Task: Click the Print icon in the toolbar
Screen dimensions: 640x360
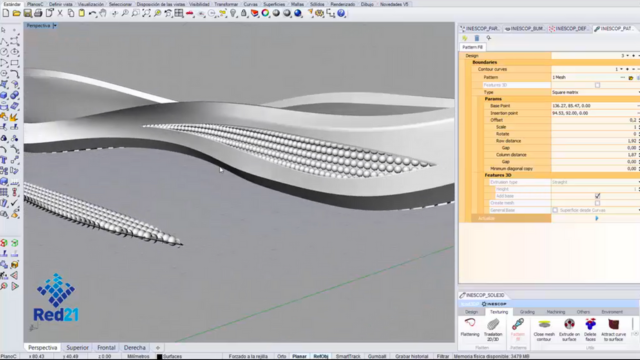Action: pos(38,13)
